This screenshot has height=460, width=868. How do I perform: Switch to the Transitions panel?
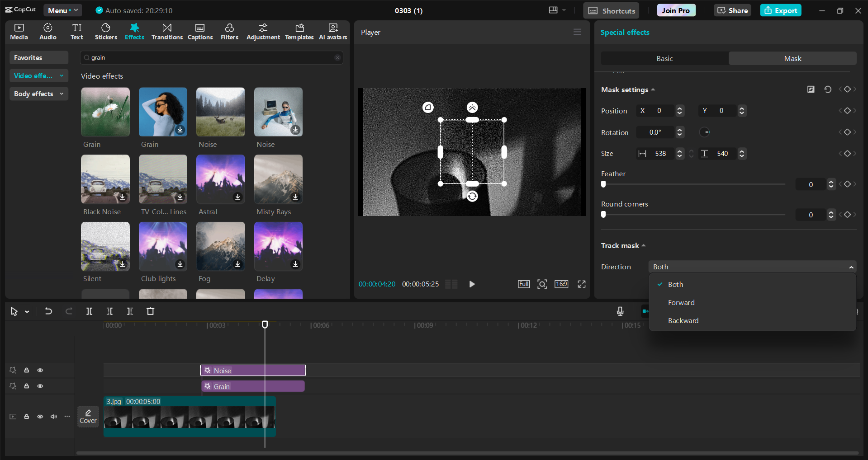[x=166, y=31]
